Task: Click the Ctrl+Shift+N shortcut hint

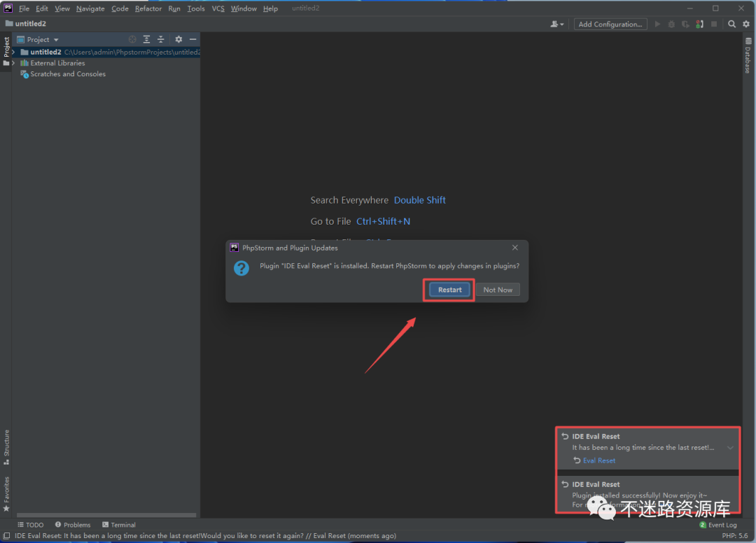Action: [x=384, y=221]
